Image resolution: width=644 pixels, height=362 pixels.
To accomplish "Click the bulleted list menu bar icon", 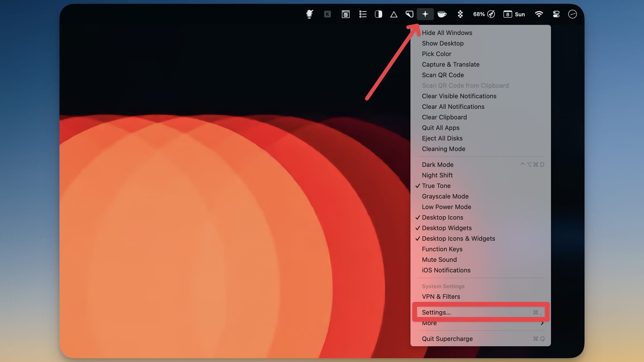I will click(x=363, y=14).
